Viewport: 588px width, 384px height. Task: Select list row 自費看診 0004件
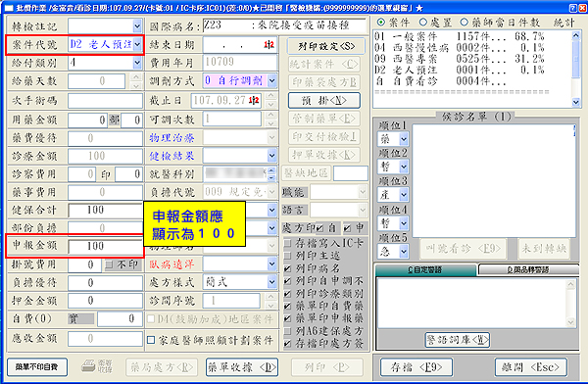pyautogui.click(x=441, y=81)
